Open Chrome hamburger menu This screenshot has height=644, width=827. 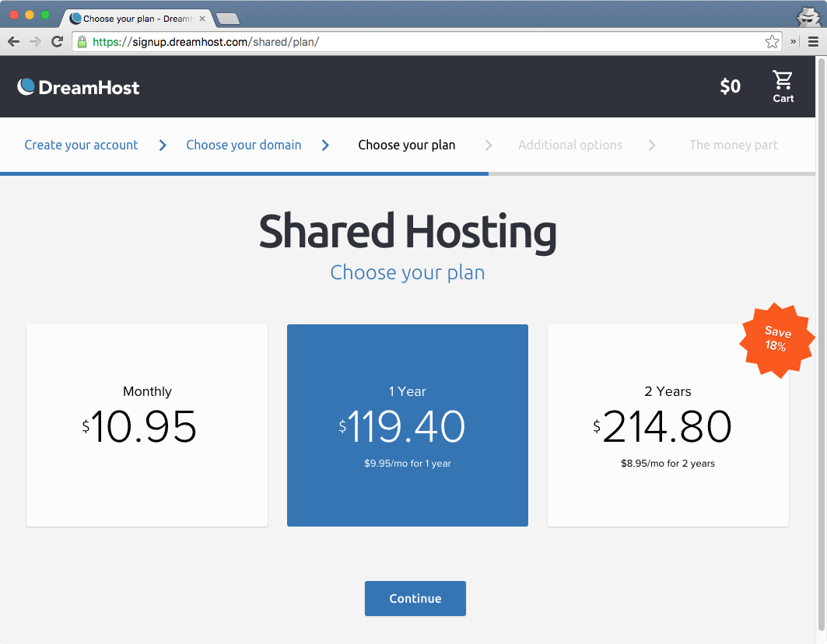click(x=813, y=42)
